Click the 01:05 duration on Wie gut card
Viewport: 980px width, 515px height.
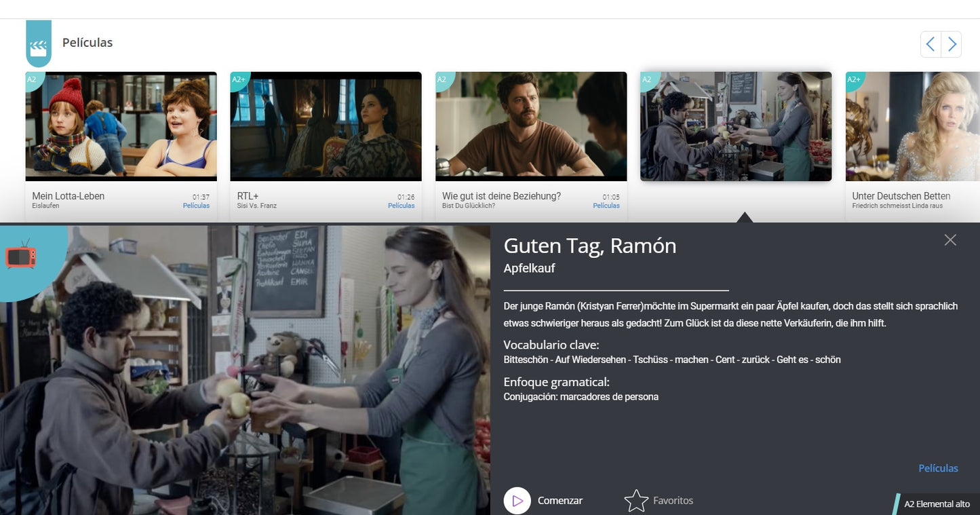pyautogui.click(x=611, y=197)
